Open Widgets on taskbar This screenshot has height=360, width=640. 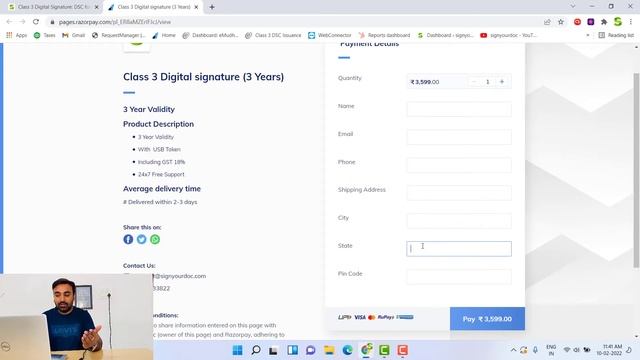[x=292, y=350]
